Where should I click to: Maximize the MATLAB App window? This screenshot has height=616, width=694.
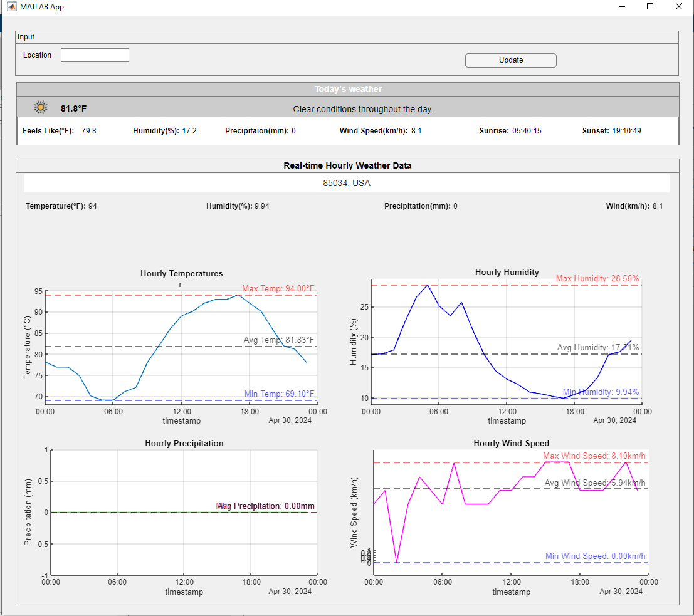[x=650, y=7]
